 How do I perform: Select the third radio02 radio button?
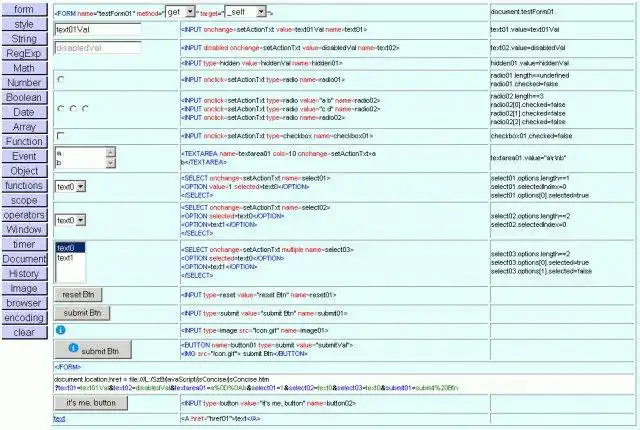click(x=85, y=109)
